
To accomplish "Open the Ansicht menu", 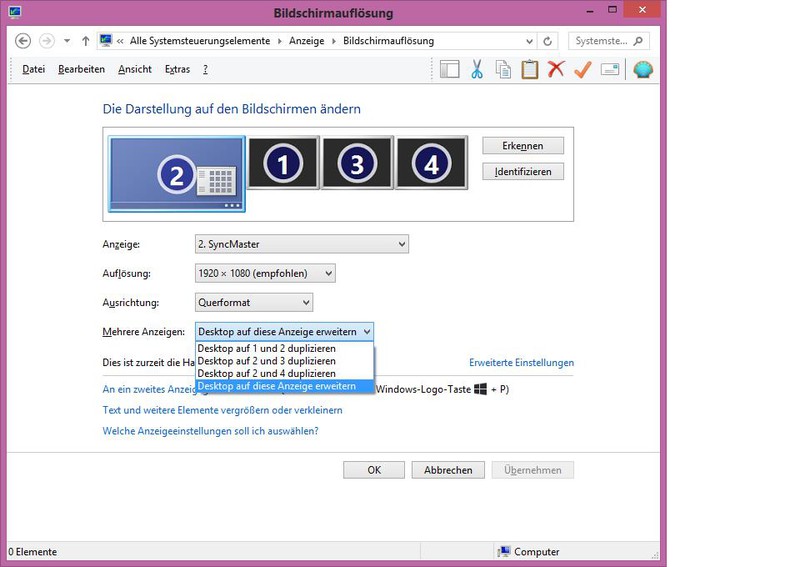I will [x=134, y=69].
